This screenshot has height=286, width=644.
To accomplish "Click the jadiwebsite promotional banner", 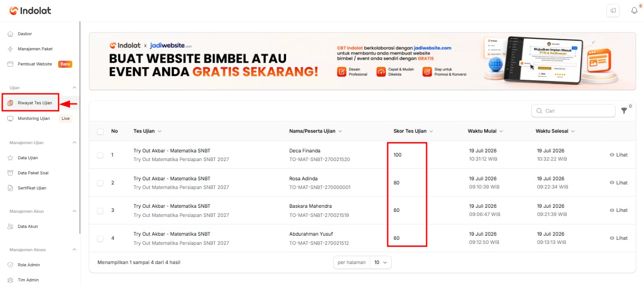I will [362, 61].
